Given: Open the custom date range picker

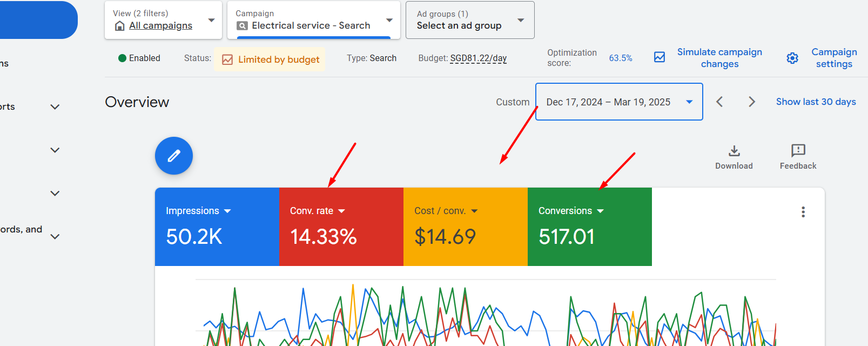Looking at the screenshot, I should 618,102.
